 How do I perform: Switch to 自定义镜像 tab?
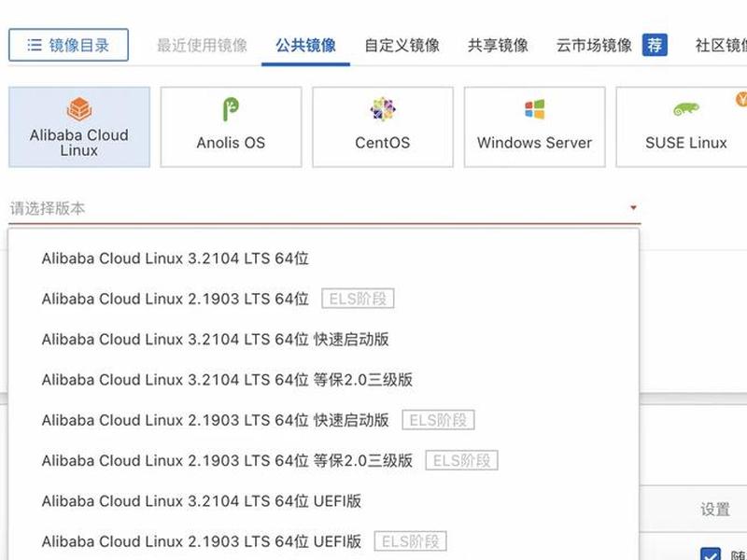(402, 45)
